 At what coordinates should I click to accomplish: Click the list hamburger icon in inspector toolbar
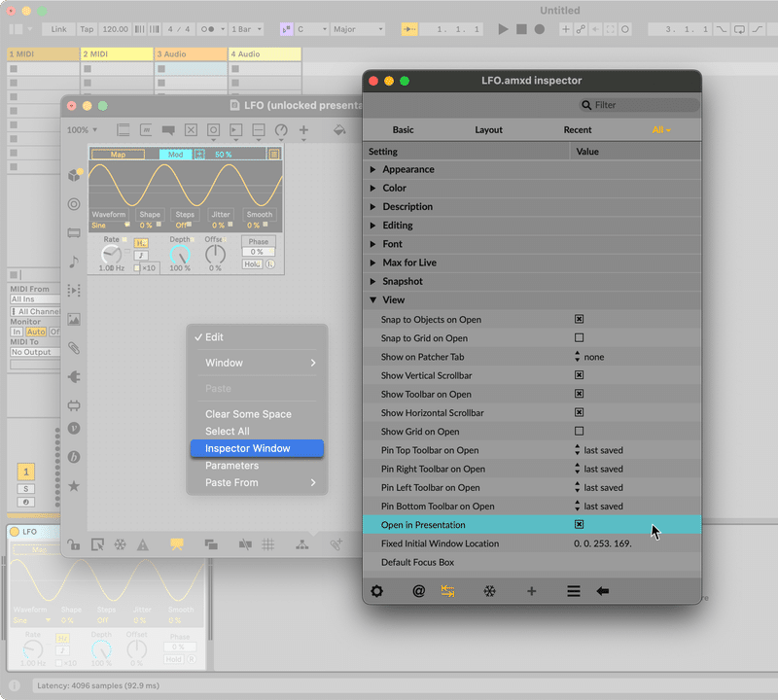574,591
